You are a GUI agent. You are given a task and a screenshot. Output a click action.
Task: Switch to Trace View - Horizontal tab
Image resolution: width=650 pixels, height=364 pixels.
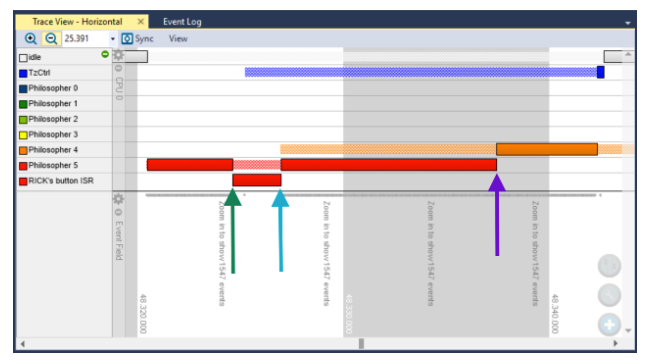click(77, 22)
